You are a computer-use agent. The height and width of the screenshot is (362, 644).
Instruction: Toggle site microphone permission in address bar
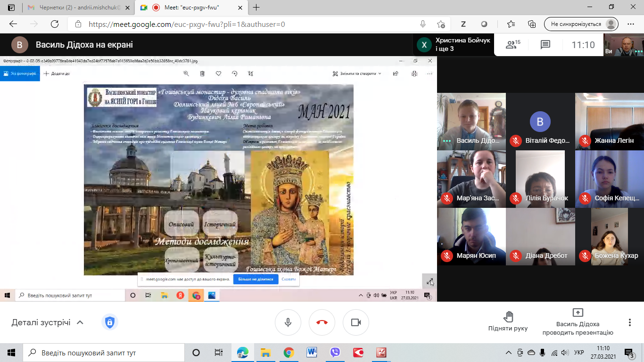[x=423, y=24]
